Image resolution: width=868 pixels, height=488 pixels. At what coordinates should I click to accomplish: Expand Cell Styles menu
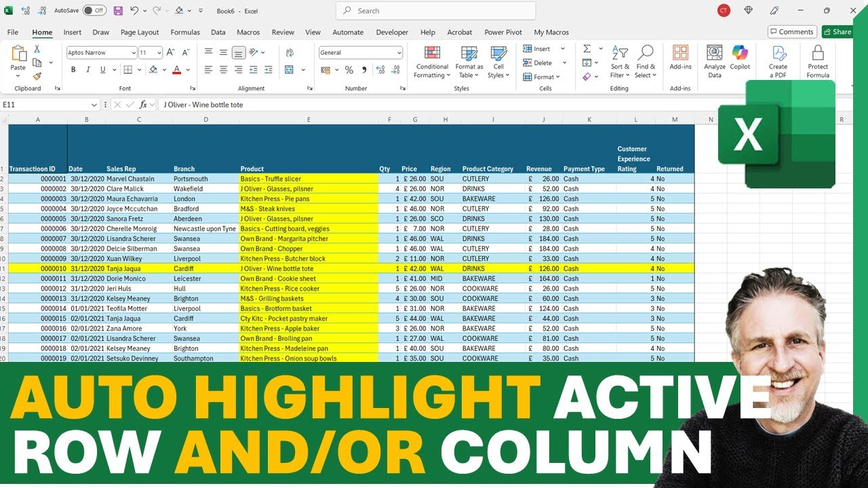click(x=498, y=61)
